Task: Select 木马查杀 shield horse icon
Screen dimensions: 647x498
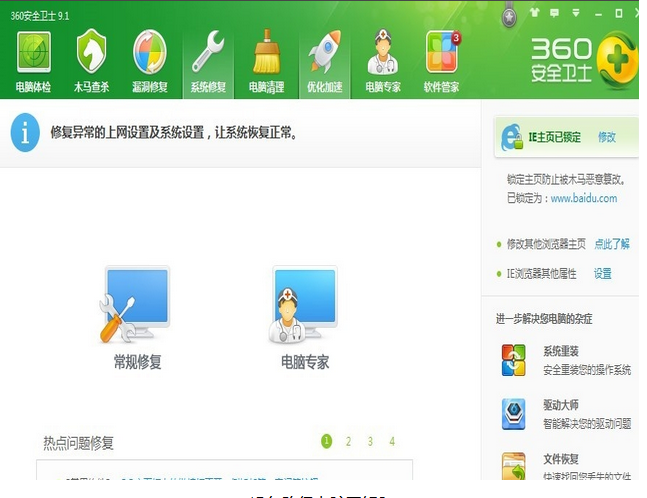Action: (x=91, y=52)
